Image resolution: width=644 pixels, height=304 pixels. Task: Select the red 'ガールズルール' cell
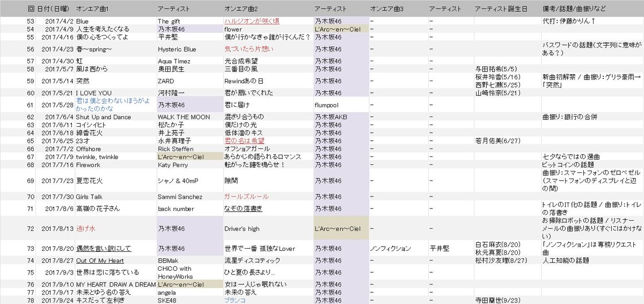point(246,197)
